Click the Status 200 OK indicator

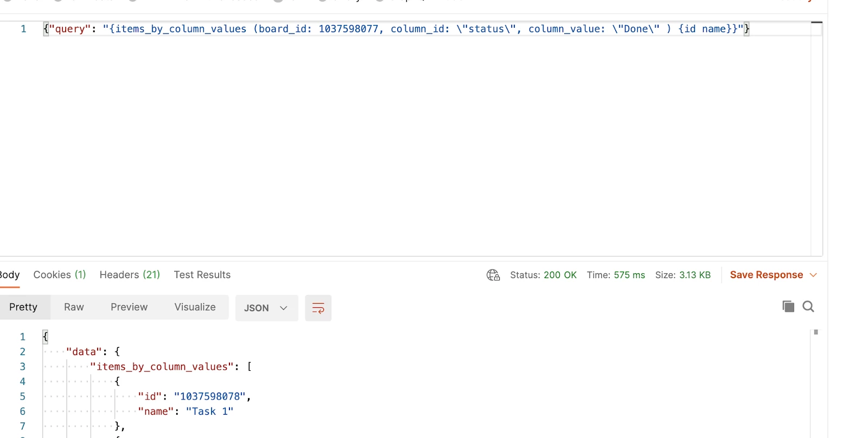pos(543,275)
